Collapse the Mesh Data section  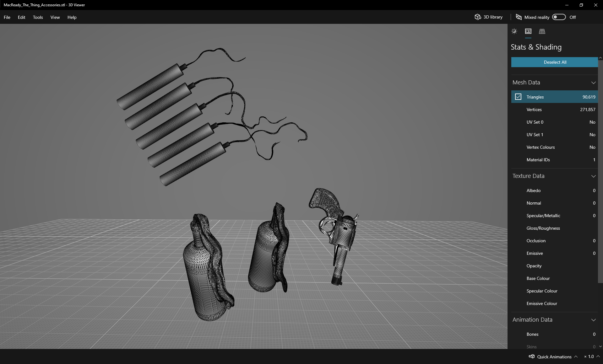593,82
